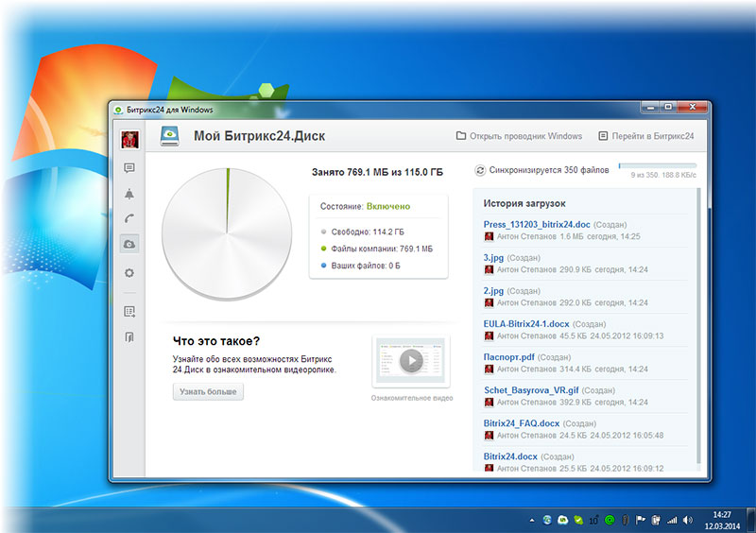
Task: Click История загрузок heading
Action: click(524, 203)
